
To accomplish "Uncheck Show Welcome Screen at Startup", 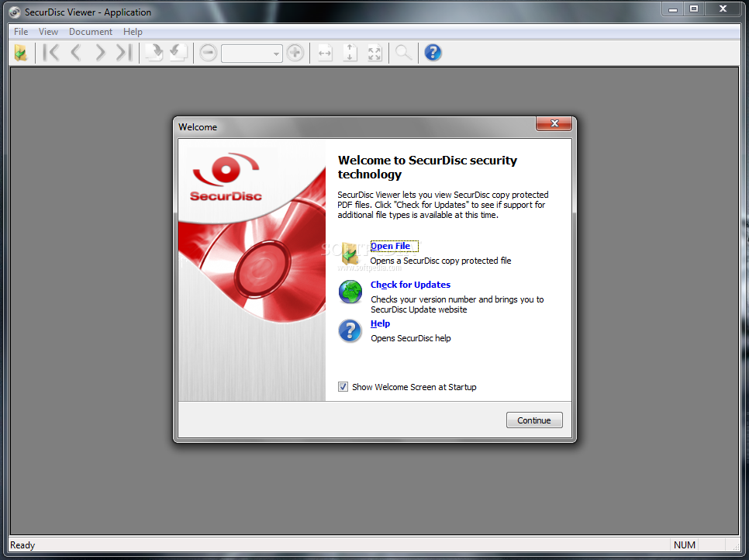I will (343, 386).
